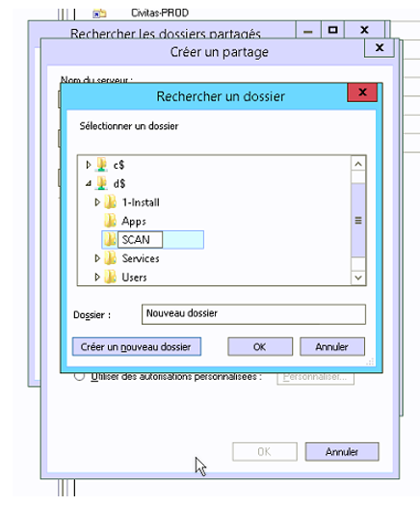Click Annuler in the folder browse dialog

(332, 347)
